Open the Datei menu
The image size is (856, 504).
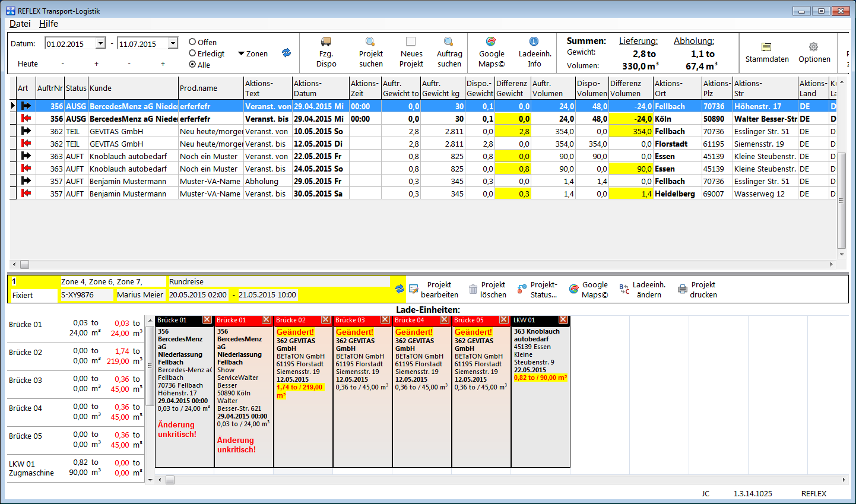click(x=20, y=24)
